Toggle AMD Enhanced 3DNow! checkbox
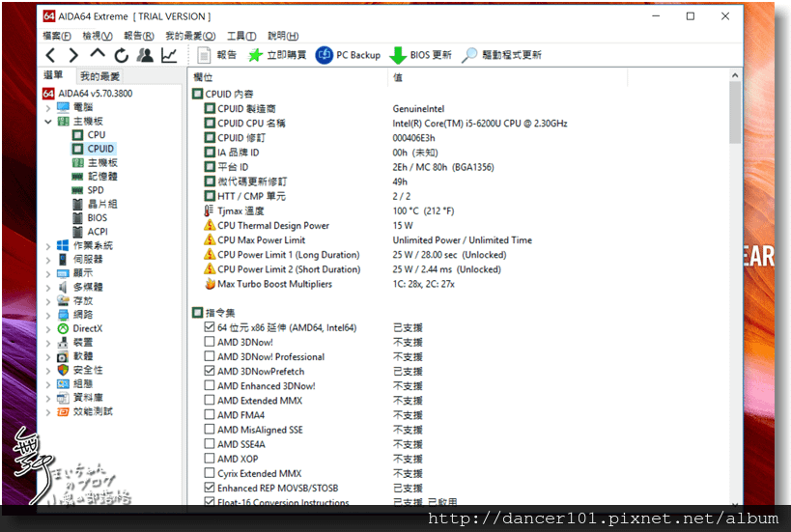The image size is (791, 532). pos(210,386)
